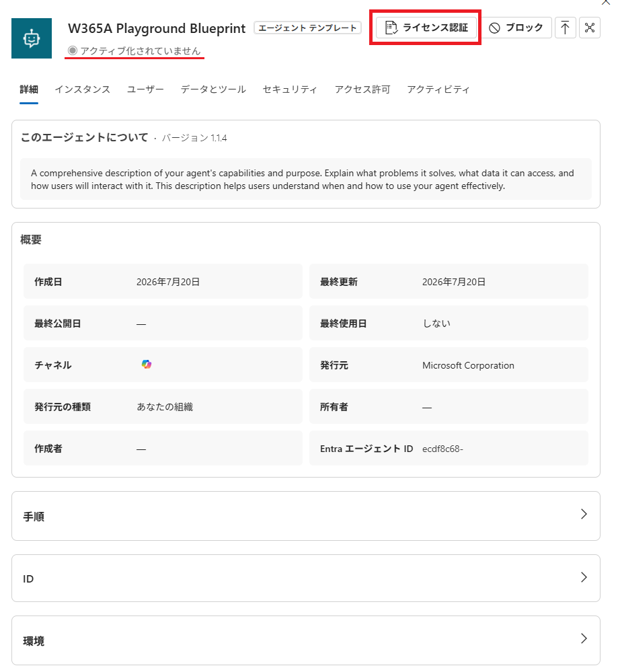The height and width of the screenshot is (672, 618).
Task: Click the 最終公開日 label
Action: 57,324
